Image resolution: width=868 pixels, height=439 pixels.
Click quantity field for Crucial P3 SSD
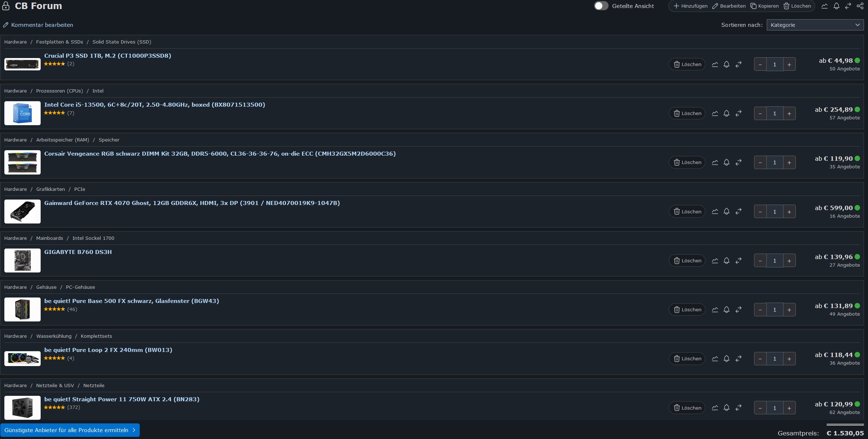click(774, 65)
